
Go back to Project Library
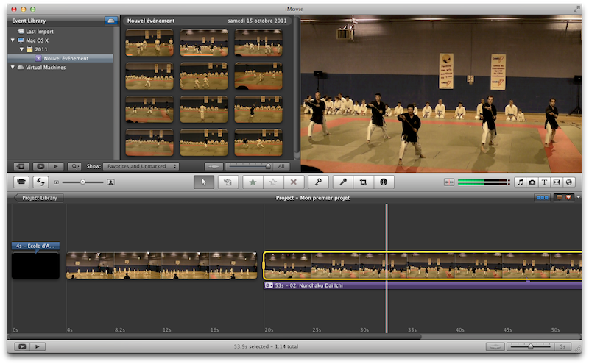[38, 198]
